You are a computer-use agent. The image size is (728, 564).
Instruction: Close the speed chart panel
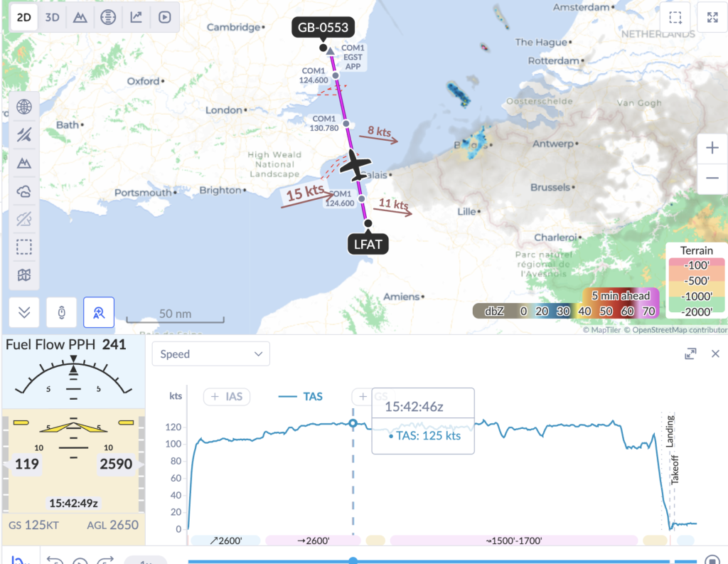(x=715, y=354)
